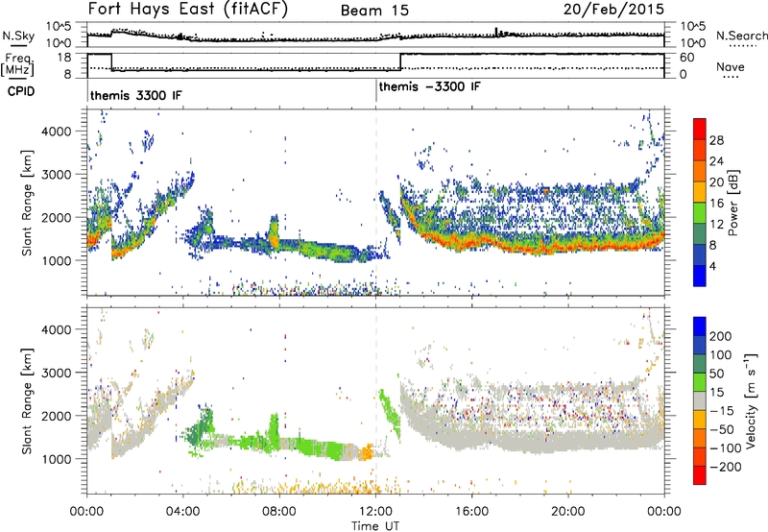This screenshot has height=532, width=768.
Task: Pick the Power colorbar segment between 24 and 28
Action: point(700,151)
